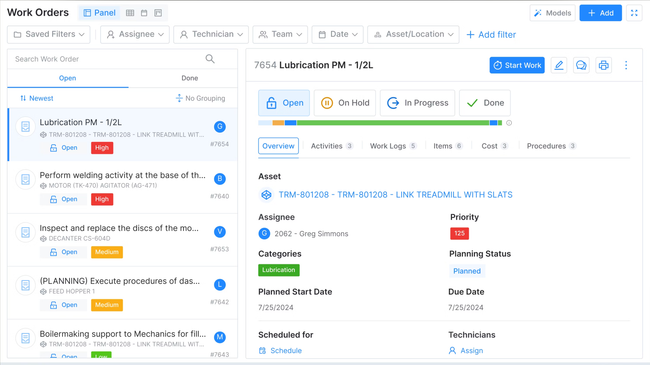Click the green segment of status progress bar
The width and height of the screenshot is (650, 365).
point(393,123)
